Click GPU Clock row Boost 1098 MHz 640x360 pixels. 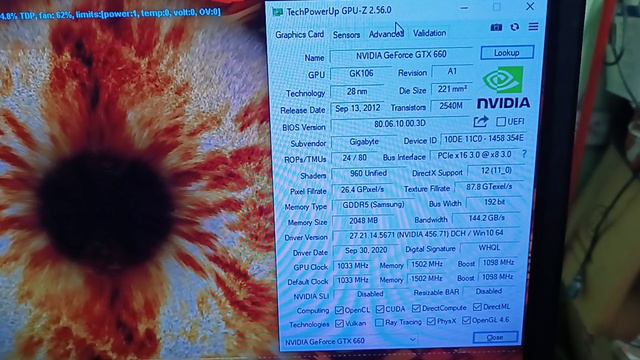tap(498, 262)
